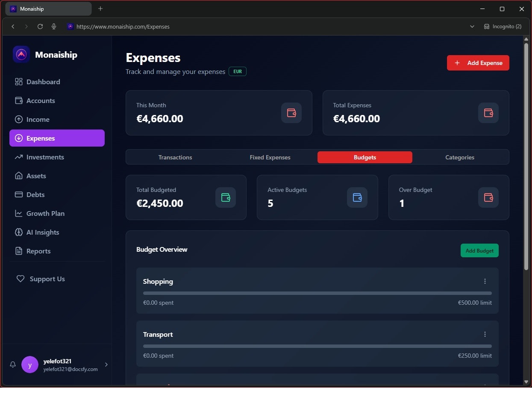Go to the Income section
Screen dimensions: 532x415
[x=57, y=119]
